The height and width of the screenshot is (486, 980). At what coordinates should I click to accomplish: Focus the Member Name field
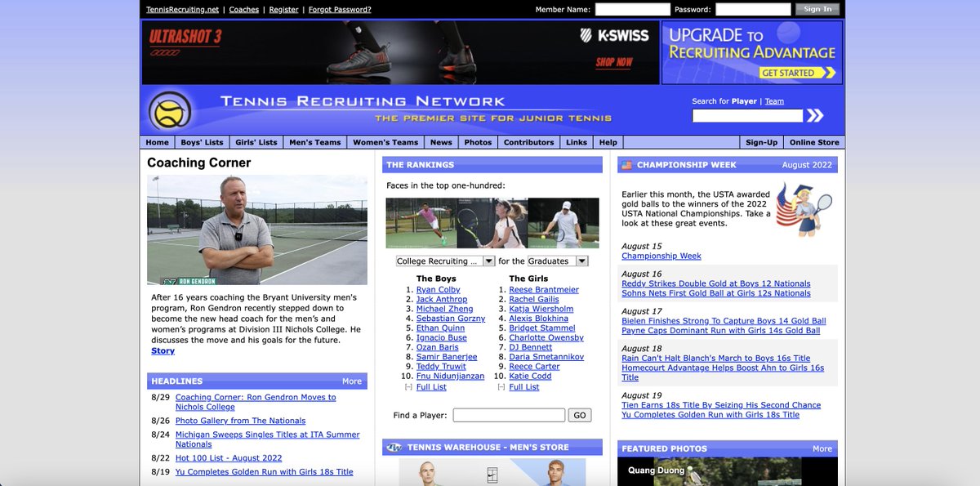pyautogui.click(x=632, y=10)
